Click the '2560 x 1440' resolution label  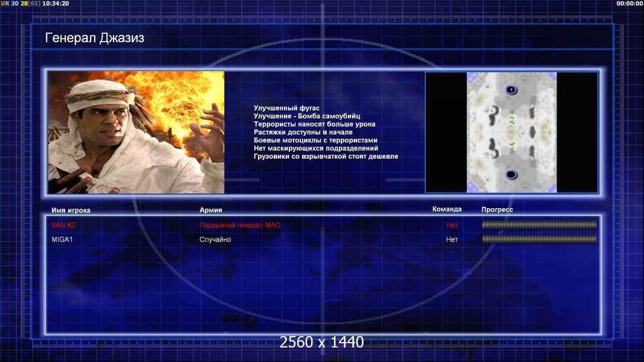click(x=321, y=342)
